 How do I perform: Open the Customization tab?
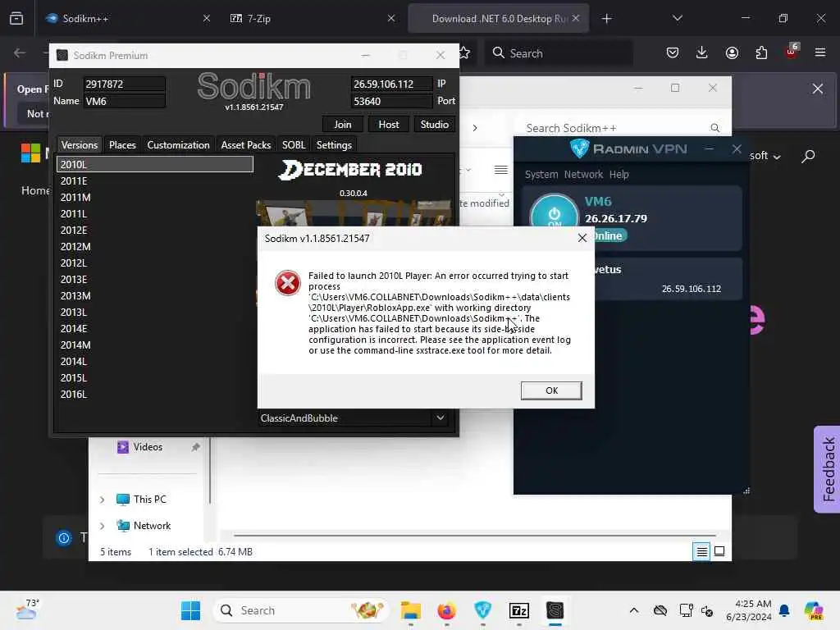(x=178, y=144)
